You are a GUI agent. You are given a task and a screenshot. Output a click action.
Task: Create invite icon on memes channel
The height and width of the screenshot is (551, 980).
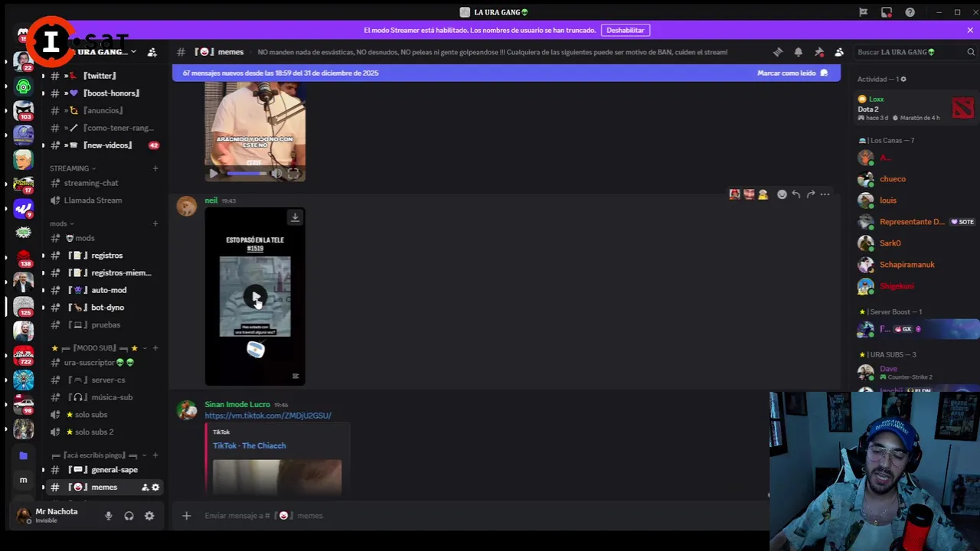(x=145, y=487)
